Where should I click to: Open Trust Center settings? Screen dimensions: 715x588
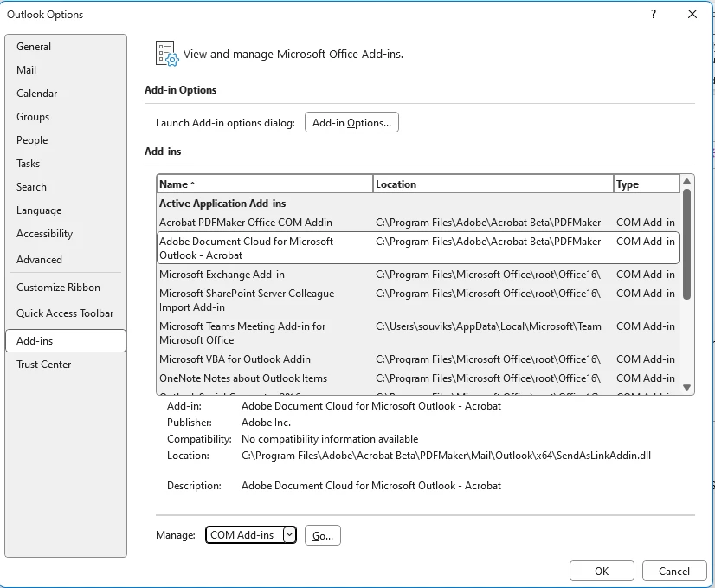coord(66,364)
